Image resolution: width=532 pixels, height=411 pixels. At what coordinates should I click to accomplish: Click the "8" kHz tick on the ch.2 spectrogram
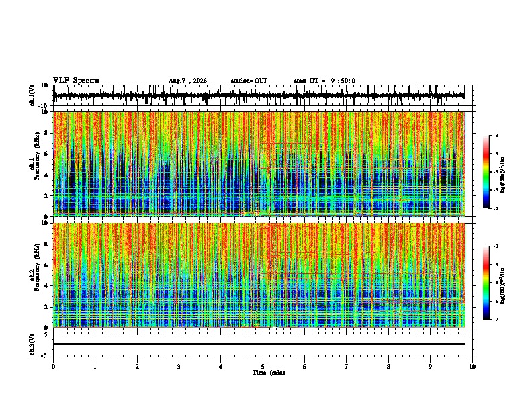coord(46,244)
